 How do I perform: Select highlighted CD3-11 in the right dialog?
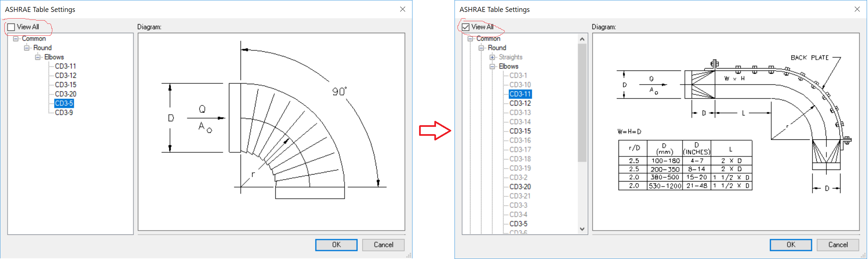pos(520,94)
